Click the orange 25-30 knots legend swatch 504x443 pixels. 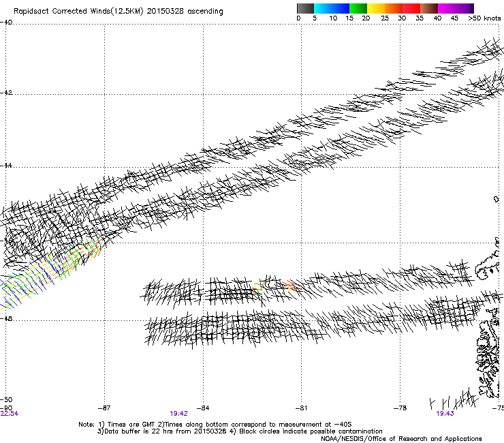point(394,8)
